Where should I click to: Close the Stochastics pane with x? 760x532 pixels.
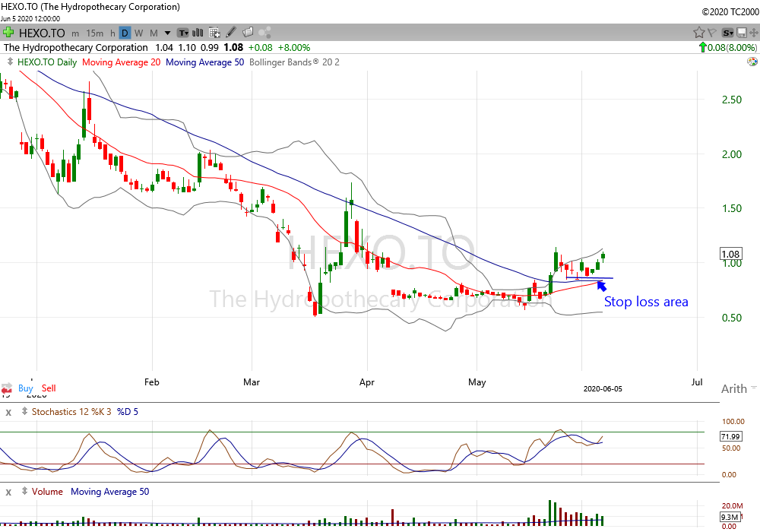[x=8, y=413]
